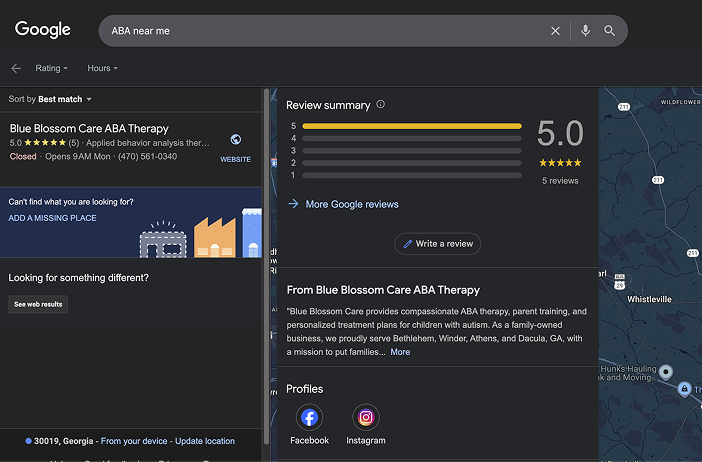Click the Google logo
This screenshot has height=462, width=702.
coord(43,30)
